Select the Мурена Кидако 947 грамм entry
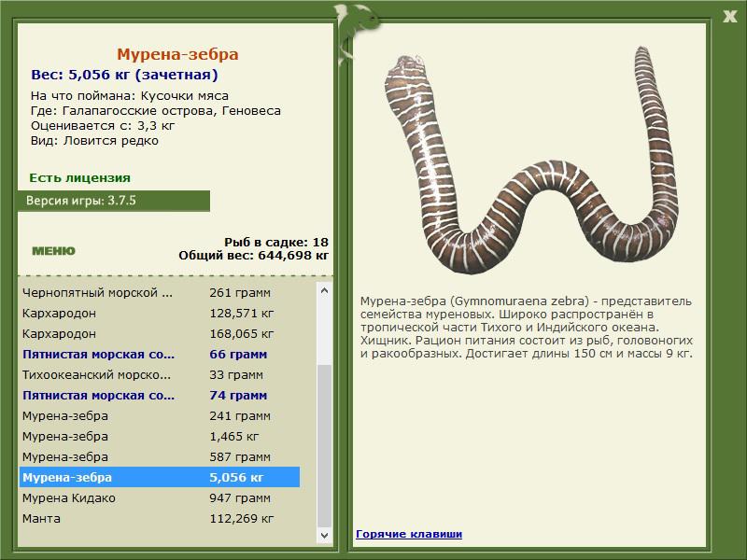Image resolution: width=747 pixels, height=560 pixels. click(x=160, y=497)
